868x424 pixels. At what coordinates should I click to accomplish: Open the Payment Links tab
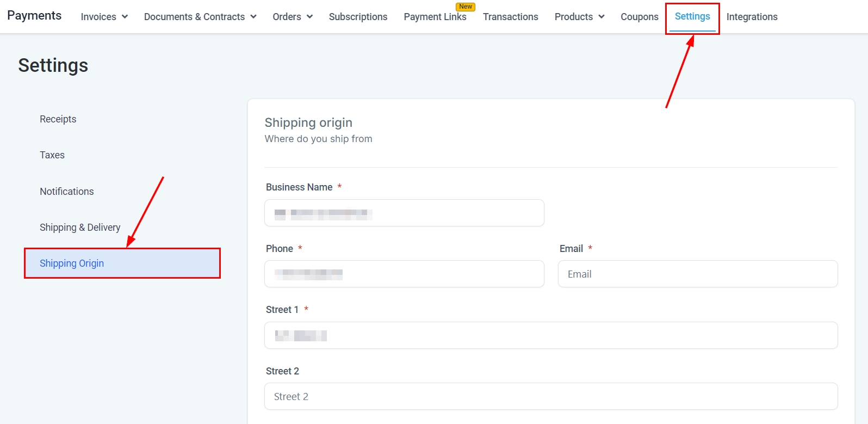[435, 17]
